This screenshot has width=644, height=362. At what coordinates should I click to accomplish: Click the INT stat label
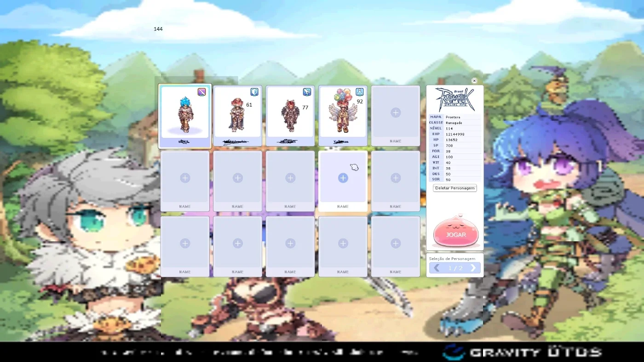(x=436, y=168)
